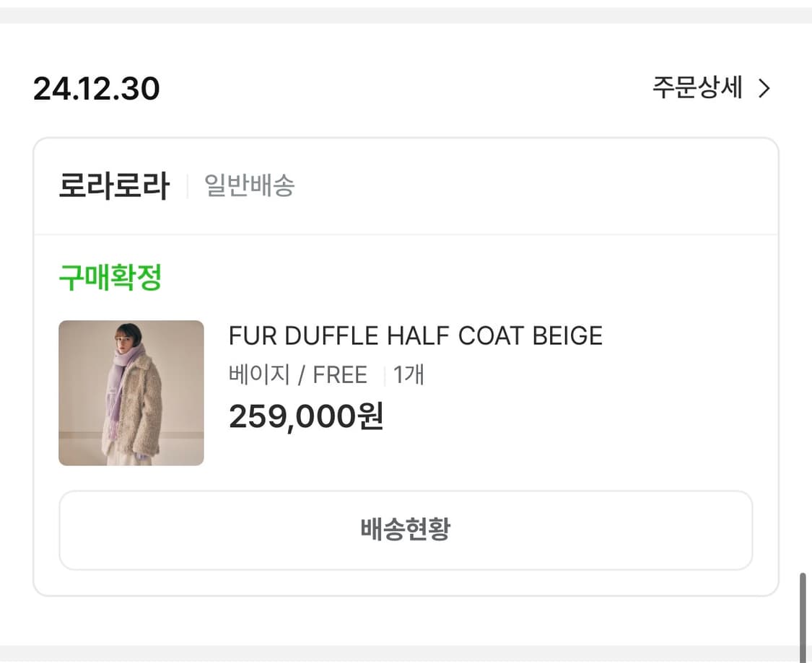Tap the model photo wearing the fur coat
The height and width of the screenshot is (663, 812).
pos(131,392)
